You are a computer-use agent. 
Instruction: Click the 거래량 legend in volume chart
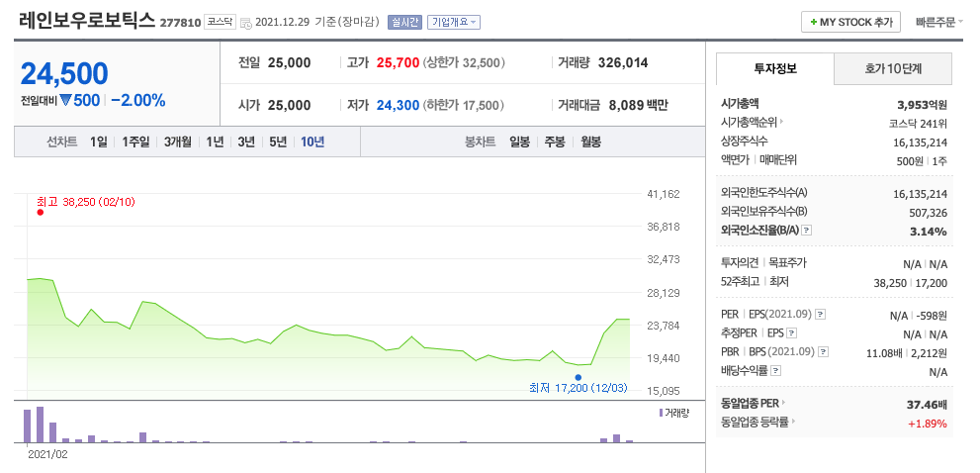(x=673, y=413)
